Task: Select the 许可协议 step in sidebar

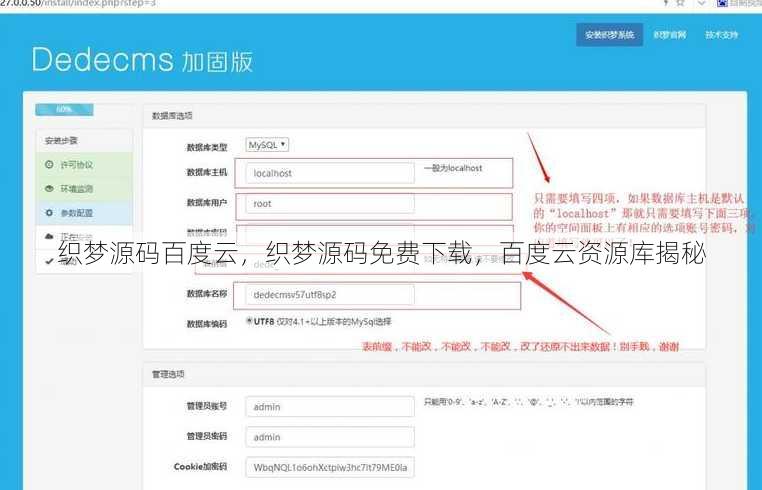Action: (x=84, y=165)
